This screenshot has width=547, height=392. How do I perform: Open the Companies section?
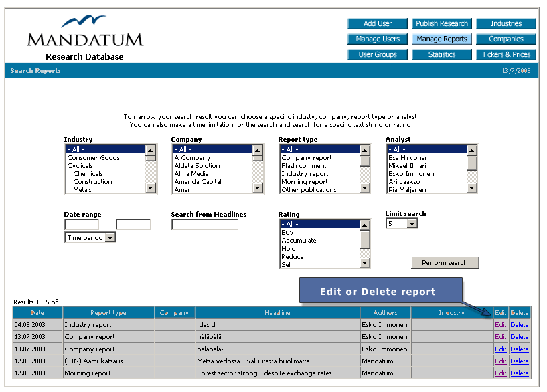[x=506, y=39]
